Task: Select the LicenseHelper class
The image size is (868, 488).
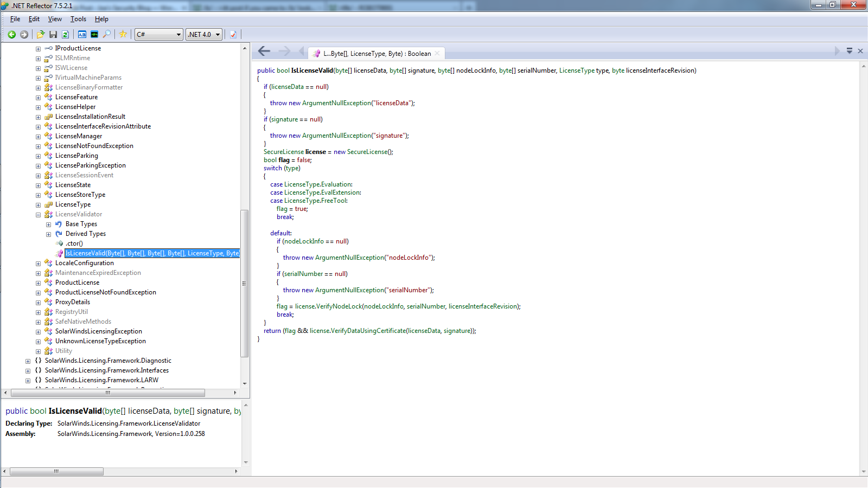Action: tap(75, 107)
